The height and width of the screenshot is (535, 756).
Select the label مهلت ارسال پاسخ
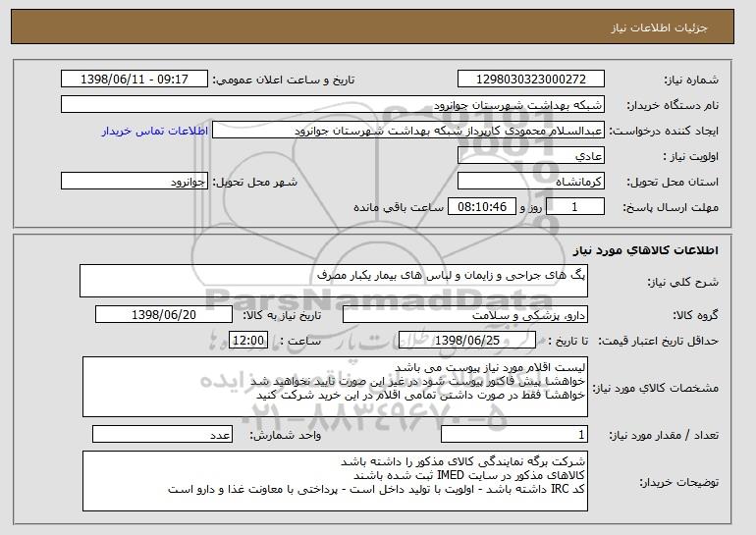pyautogui.click(x=671, y=207)
